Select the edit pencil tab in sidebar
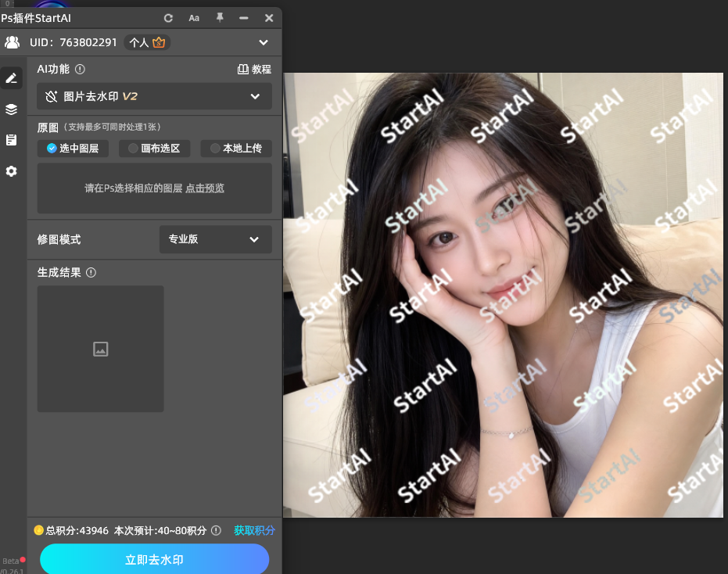The image size is (728, 574). click(x=12, y=78)
